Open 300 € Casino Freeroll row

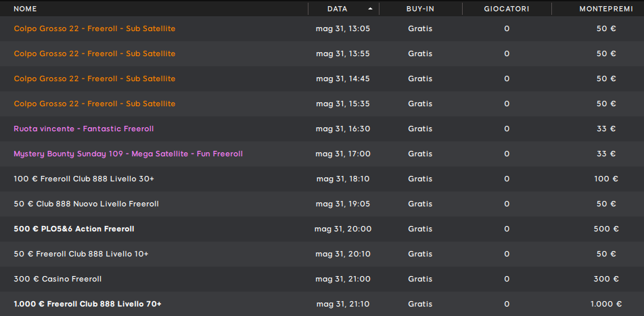coord(322,279)
